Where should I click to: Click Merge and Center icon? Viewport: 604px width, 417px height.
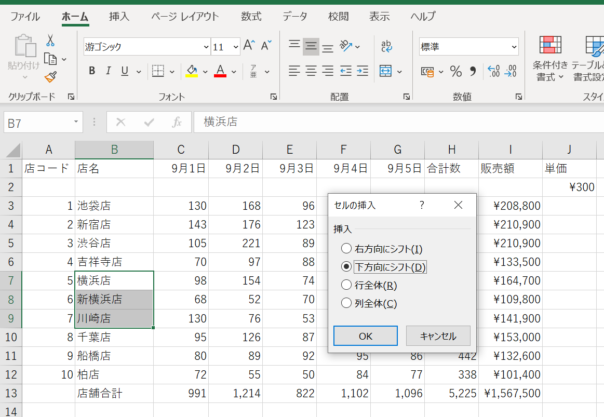pyautogui.click(x=386, y=71)
